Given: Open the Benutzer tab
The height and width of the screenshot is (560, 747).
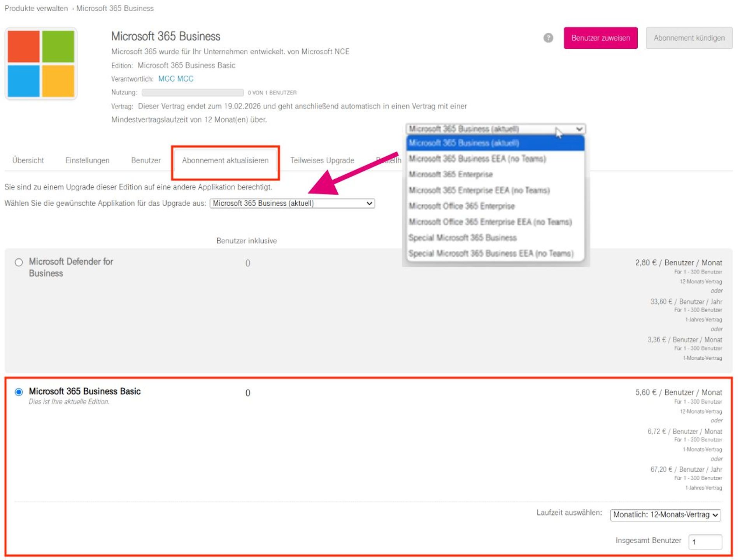Looking at the screenshot, I should (146, 160).
